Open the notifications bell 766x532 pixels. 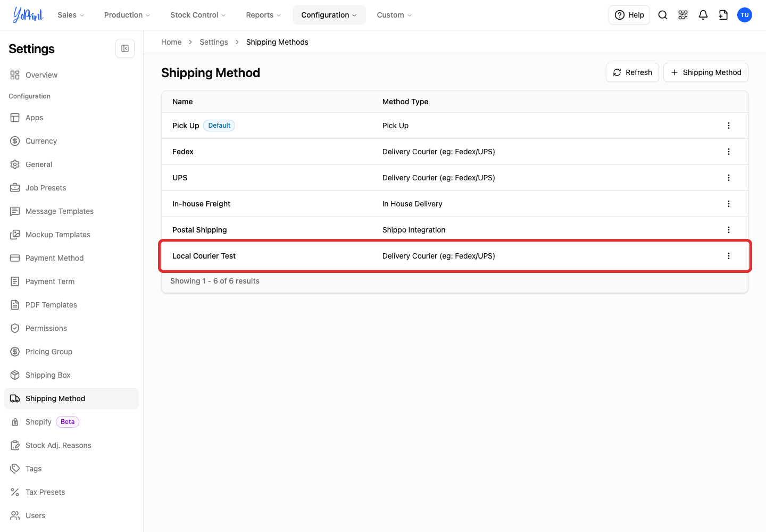pyautogui.click(x=703, y=15)
